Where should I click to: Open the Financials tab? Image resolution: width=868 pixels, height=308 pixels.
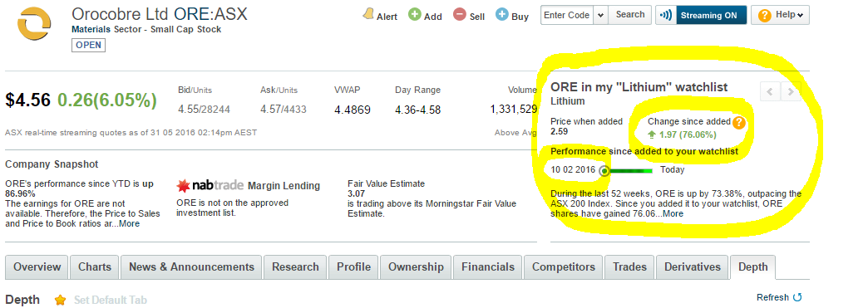488,267
